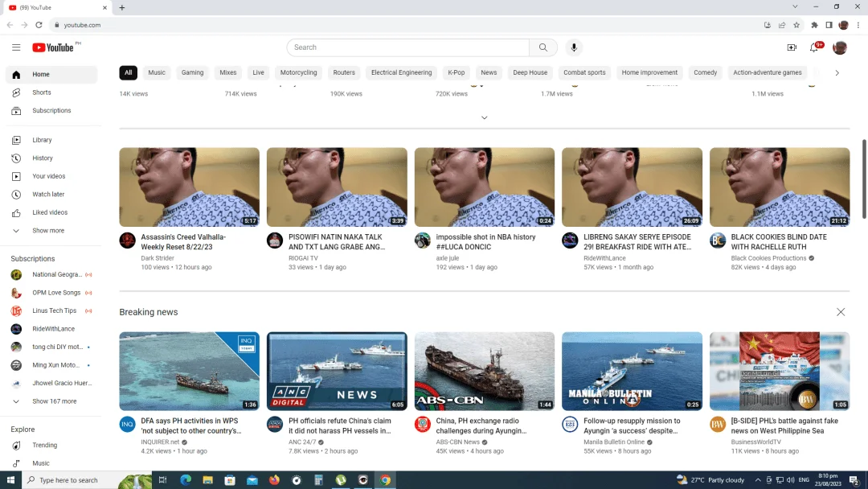
Task: Open the ABS-CBN ship video thumbnail
Action: 485,371
